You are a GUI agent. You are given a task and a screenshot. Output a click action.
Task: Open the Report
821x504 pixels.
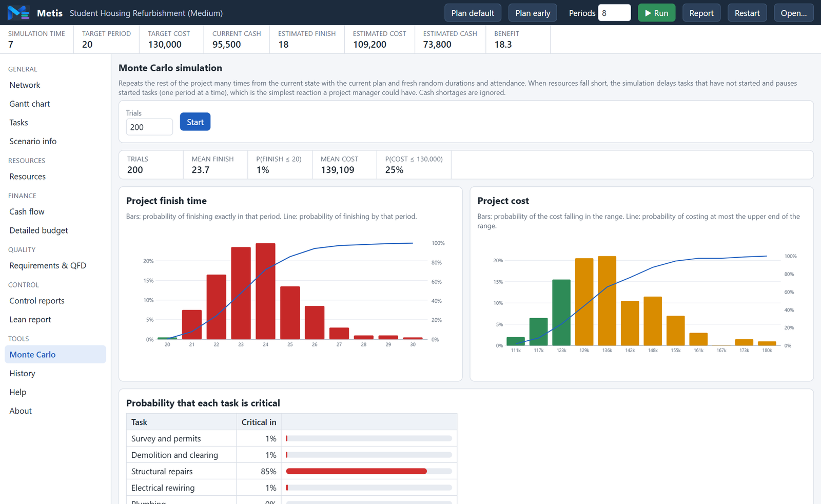(x=701, y=13)
